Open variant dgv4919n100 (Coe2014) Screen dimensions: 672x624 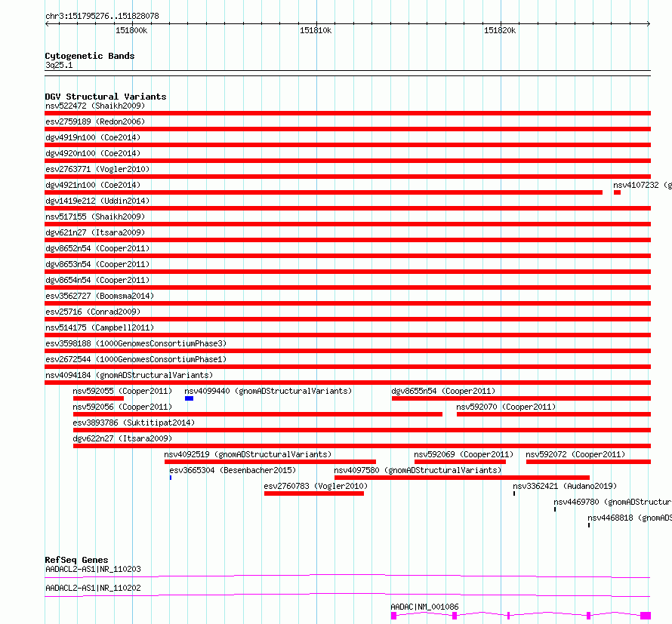tap(347, 145)
